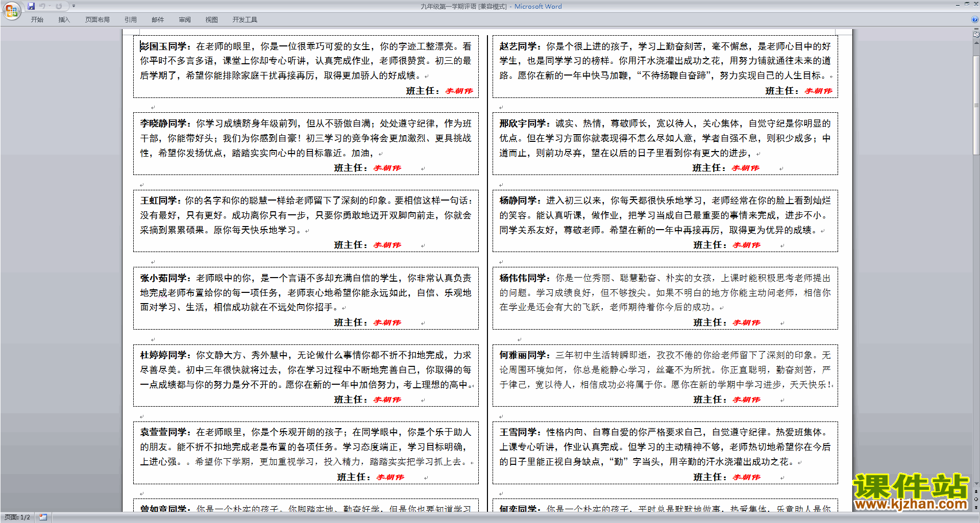This screenshot has width=980, height=523.
Task: Switch to the 视图 ribbon tab
Action: [x=212, y=20]
